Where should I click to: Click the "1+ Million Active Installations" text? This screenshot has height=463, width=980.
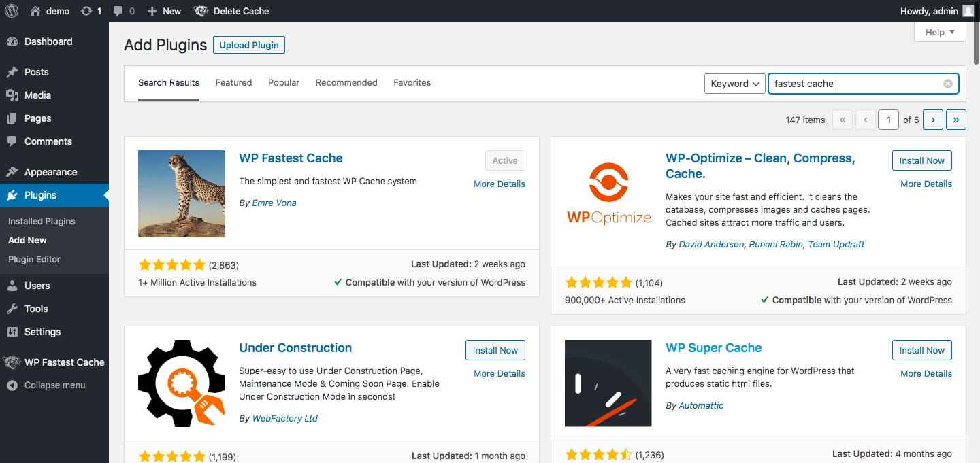pyautogui.click(x=197, y=282)
